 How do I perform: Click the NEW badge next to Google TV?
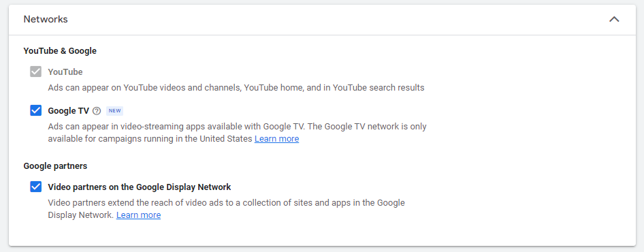click(114, 111)
